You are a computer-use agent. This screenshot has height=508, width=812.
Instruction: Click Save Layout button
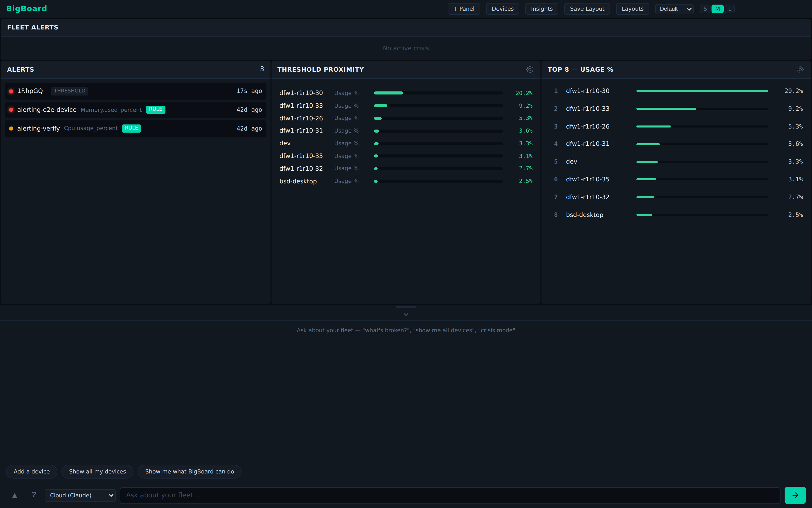(587, 9)
